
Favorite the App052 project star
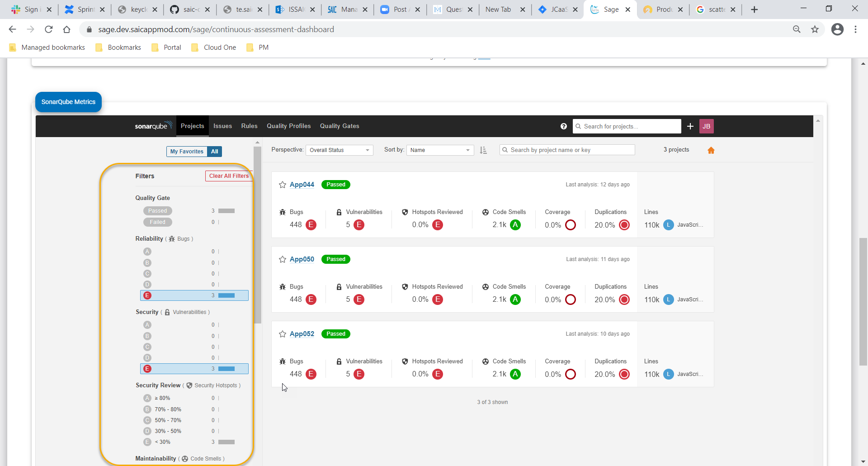coord(283,334)
